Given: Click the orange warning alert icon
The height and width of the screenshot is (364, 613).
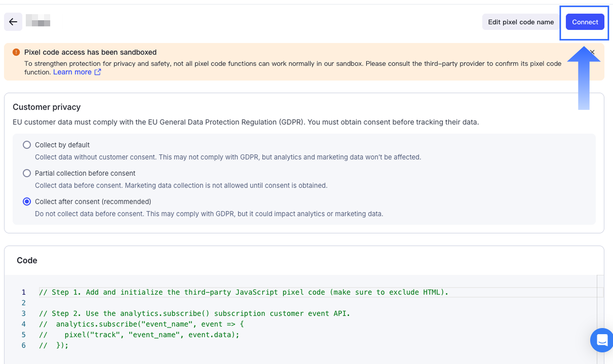Looking at the screenshot, I should (x=16, y=52).
